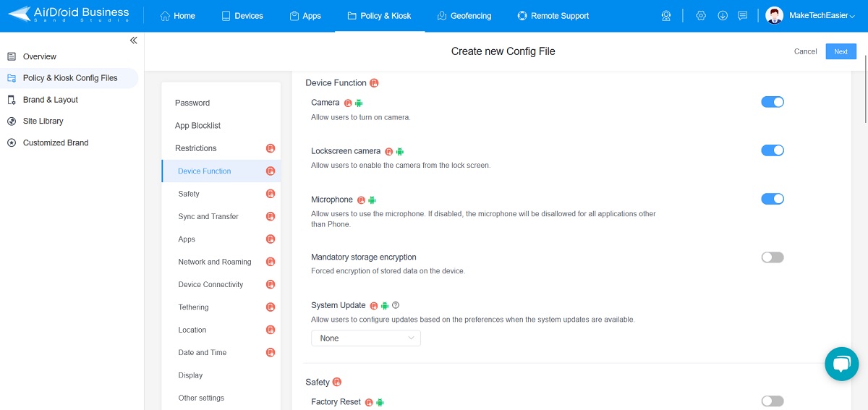Collapse the left sidebar with double-chevron icon
This screenshot has width=868, height=410.
[x=133, y=40]
